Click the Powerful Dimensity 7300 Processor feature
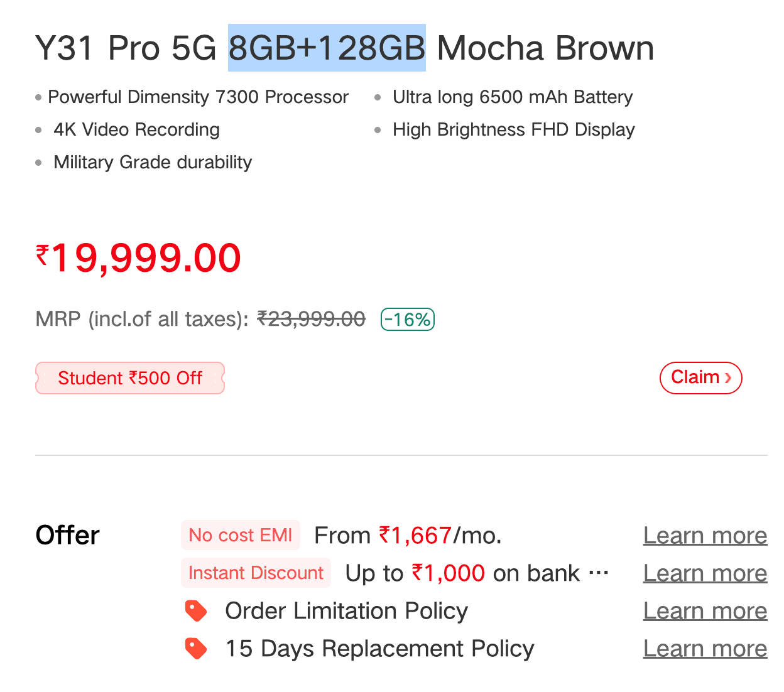The width and height of the screenshot is (784, 692). 198,97
